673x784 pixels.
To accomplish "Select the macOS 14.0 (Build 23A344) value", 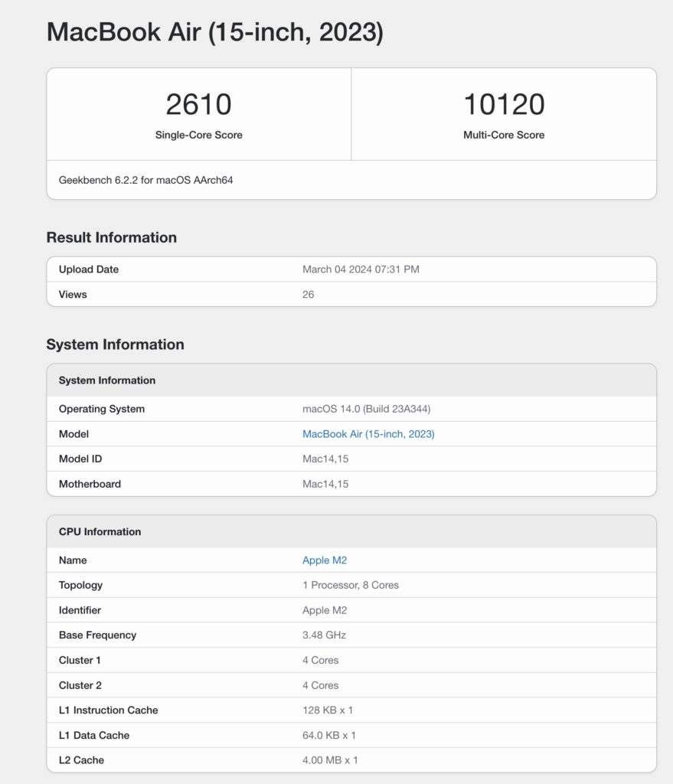I will [x=367, y=409].
